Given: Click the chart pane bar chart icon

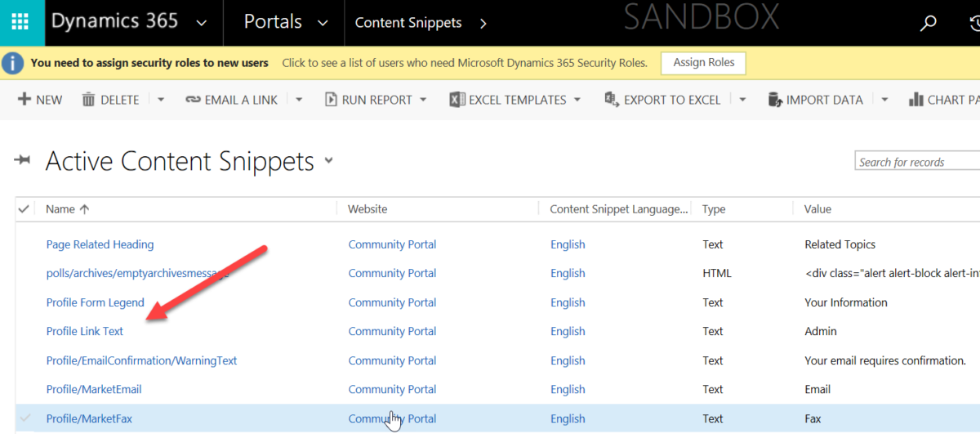Looking at the screenshot, I should coord(915,100).
